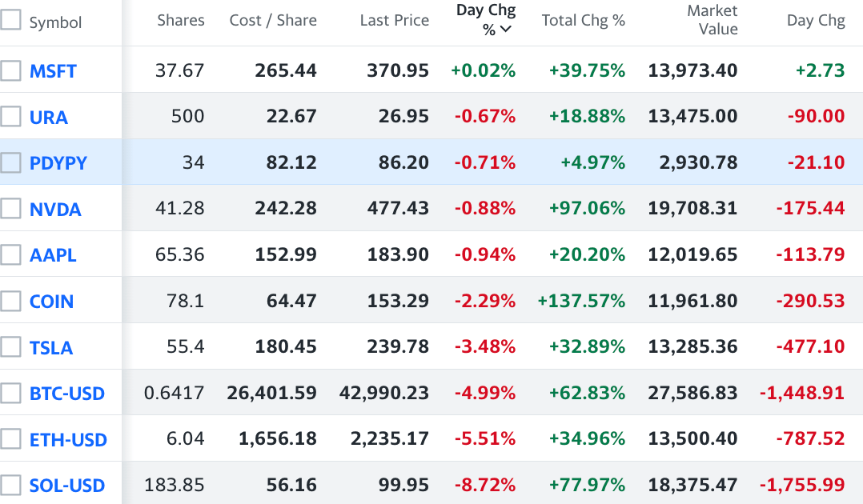Click the sort chevron under Day Chg %

click(x=506, y=30)
